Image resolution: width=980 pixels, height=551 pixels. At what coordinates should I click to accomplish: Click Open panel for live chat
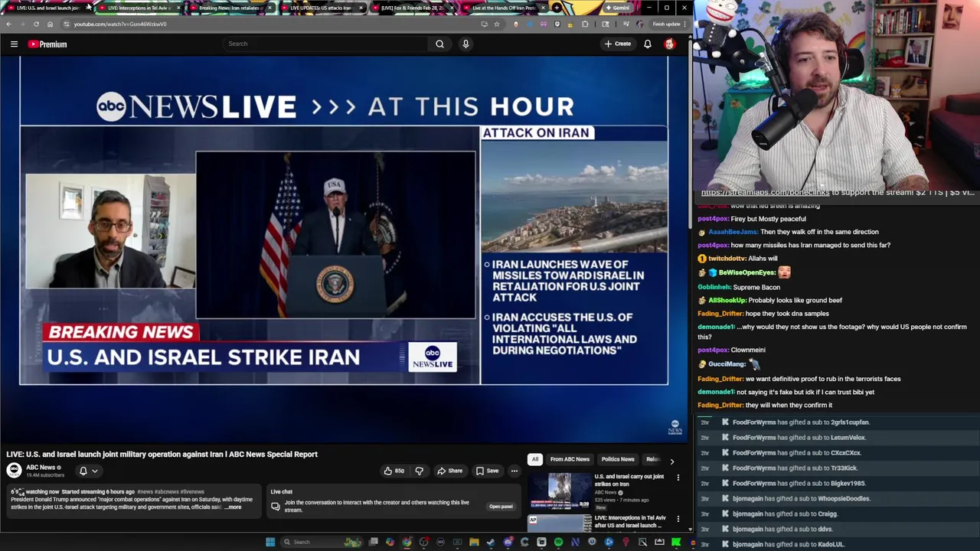[x=501, y=507]
